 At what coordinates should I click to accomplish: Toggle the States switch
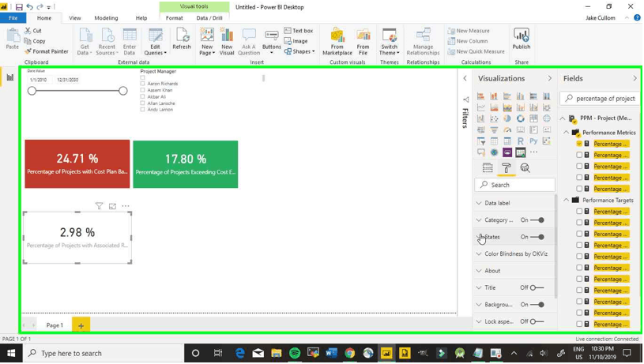[x=537, y=237]
